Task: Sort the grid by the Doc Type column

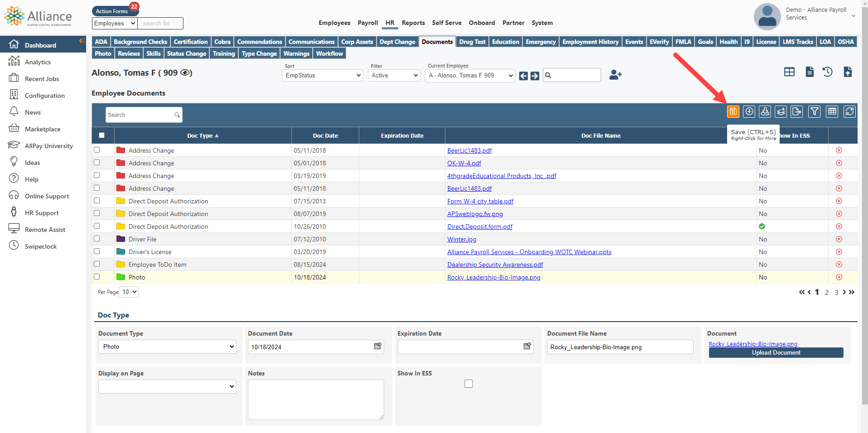Action: 203,135
